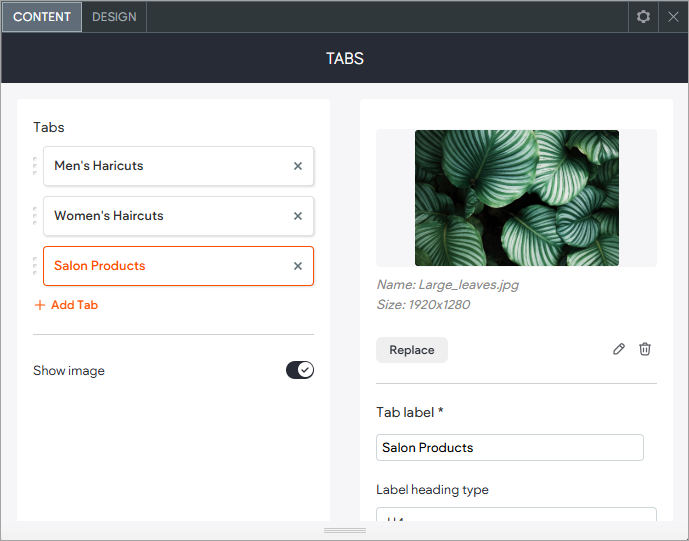Remove the Salon Products tab

(x=297, y=266)
